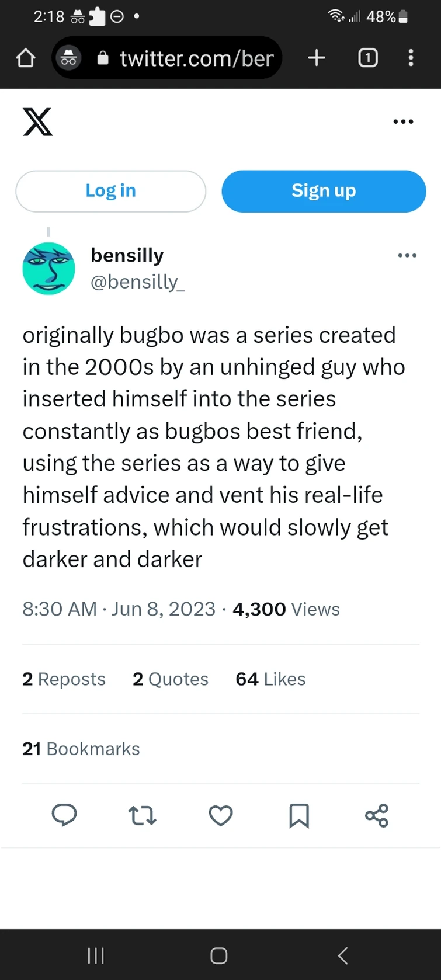This screenshot has height=980, width=441.
Task: Tap the heart icon to like the tweet
Action: pos(220,816)
